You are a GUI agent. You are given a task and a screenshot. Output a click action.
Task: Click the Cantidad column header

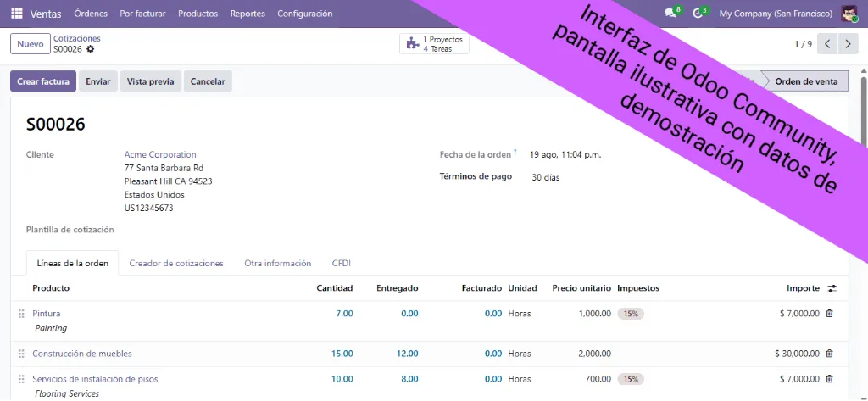tap(334, 288)
